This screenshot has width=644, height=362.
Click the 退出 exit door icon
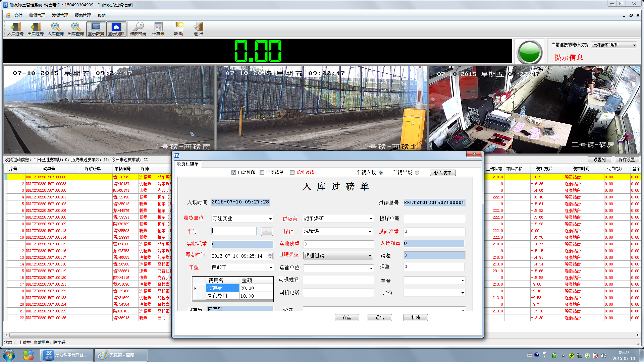(199, 27)
